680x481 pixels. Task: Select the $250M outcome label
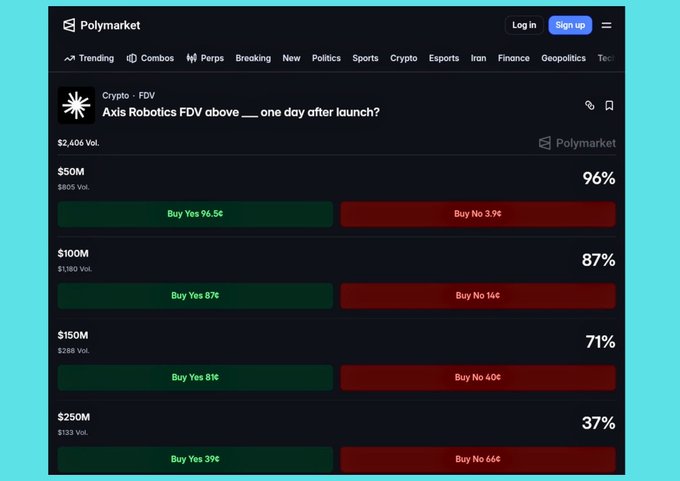point(74,417)
